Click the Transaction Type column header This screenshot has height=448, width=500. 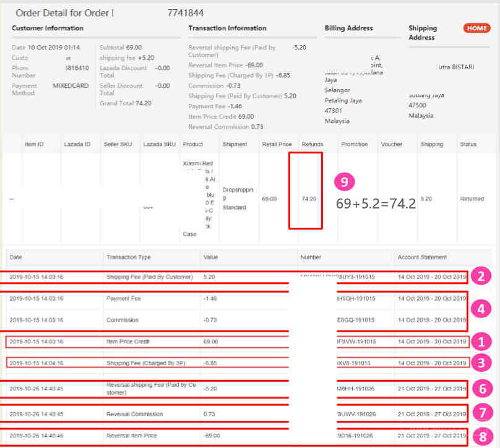coord(129,257)
